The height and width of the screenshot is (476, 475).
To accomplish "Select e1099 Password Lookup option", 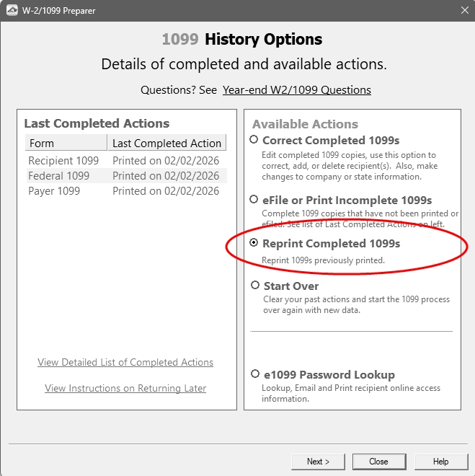I will (x=255, y=374).
